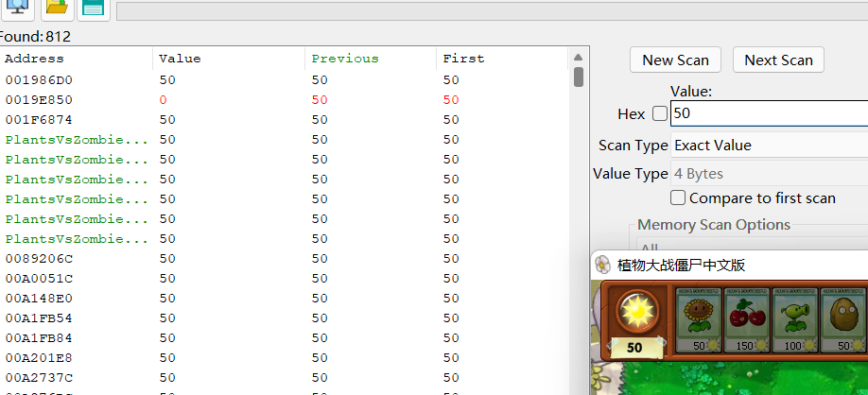Select address row 00A1FB54
The width and height of the screenshot is (868, 395).
[286, 318]
